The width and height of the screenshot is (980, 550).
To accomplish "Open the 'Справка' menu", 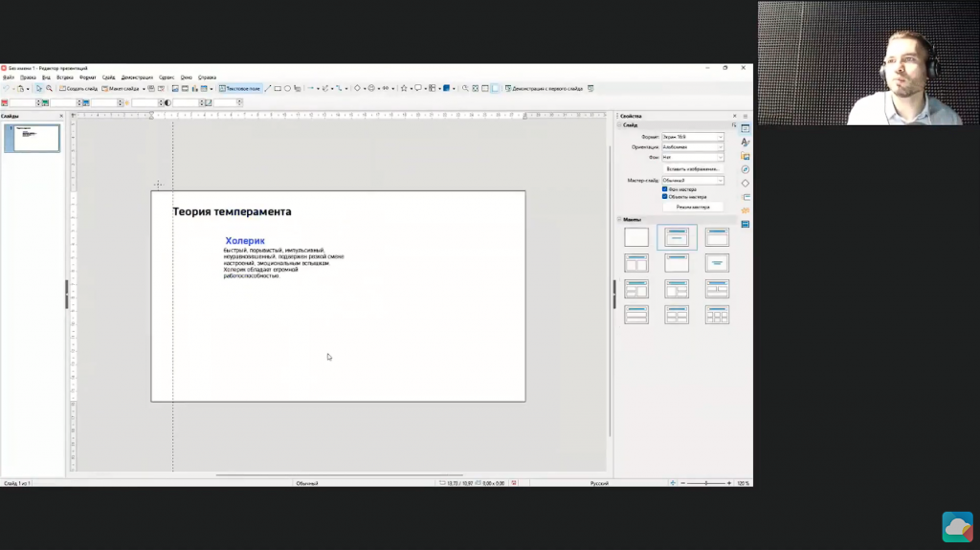I will tap(207, 77).
